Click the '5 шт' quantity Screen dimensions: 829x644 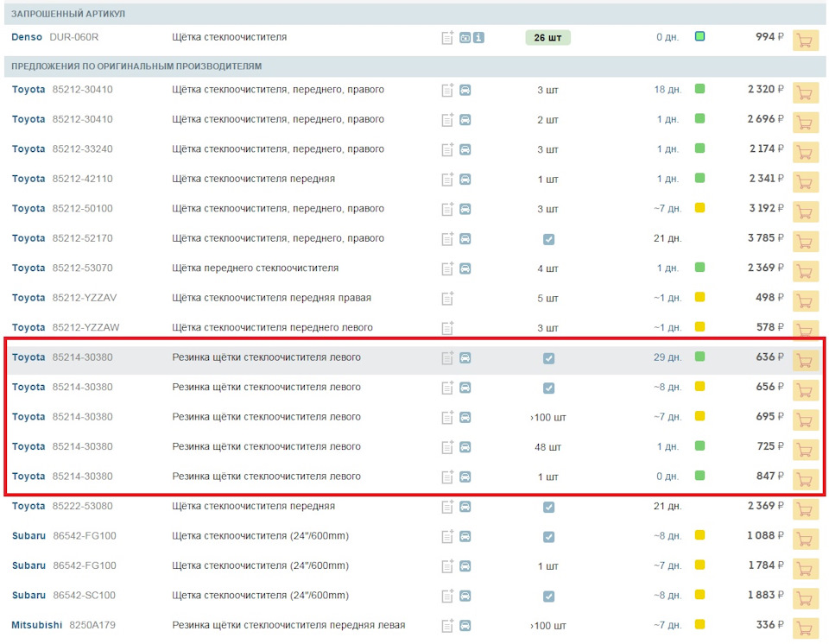547,298
